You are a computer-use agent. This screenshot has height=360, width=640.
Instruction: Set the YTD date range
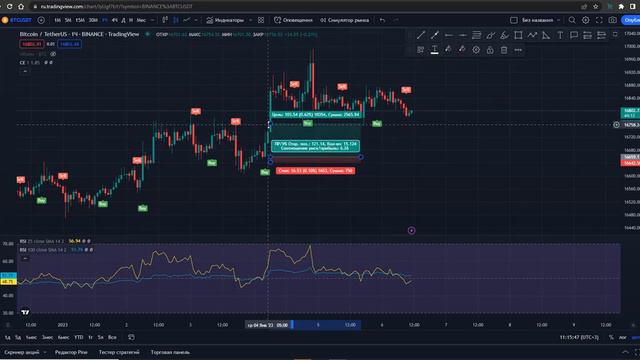tap(79, 337)
